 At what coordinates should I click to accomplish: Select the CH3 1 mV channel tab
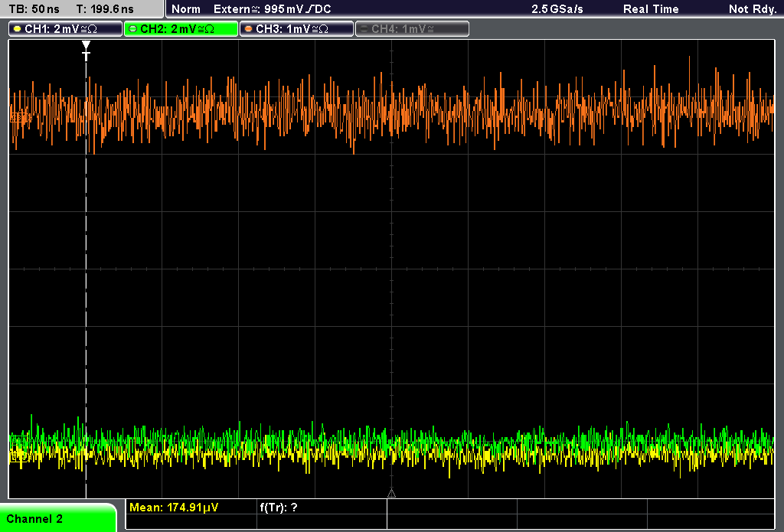[296, 29]
